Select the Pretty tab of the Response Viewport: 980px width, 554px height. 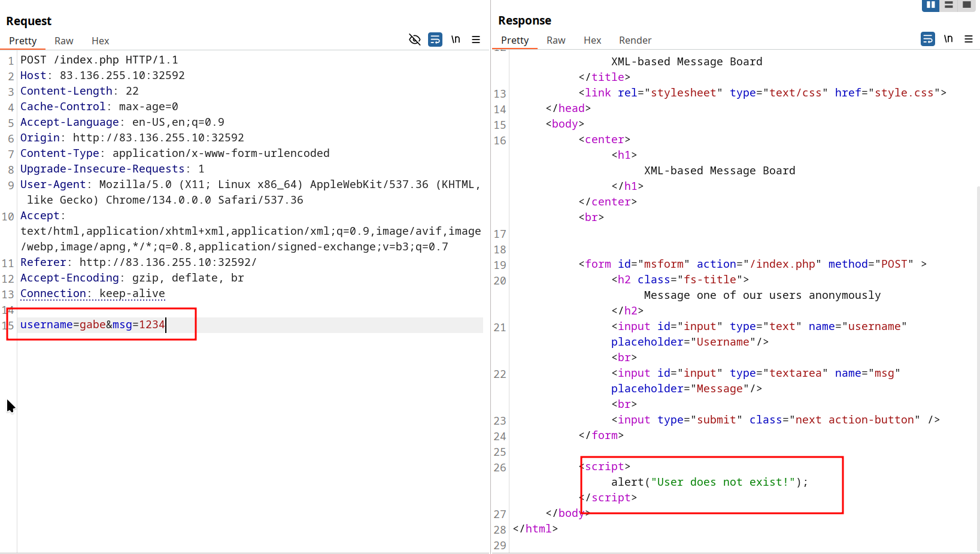click(x=515, y=40)
